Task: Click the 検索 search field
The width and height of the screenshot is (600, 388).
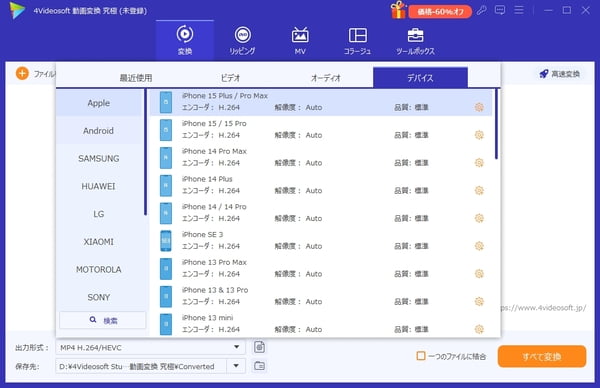Action: tap(103, 320)
